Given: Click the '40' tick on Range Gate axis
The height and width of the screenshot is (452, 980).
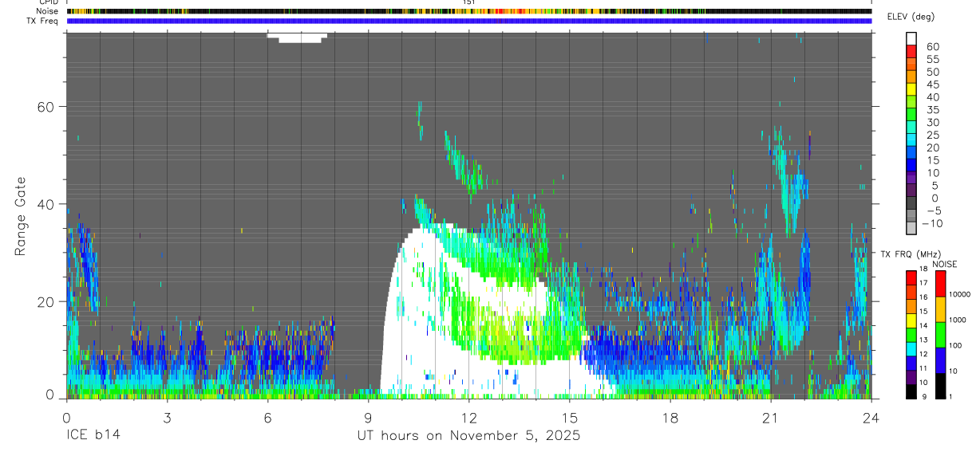Looking at the screenshot, I should (47, 204).
